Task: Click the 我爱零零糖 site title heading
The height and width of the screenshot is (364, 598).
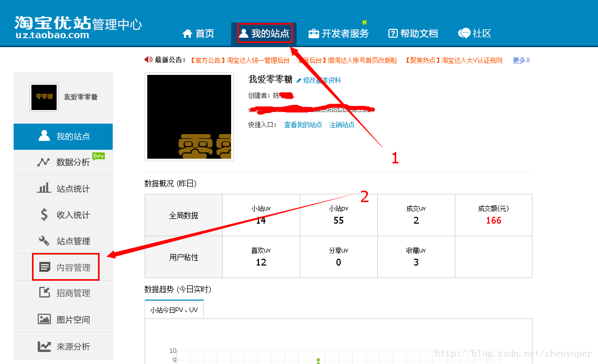Action: coord(270,79)
